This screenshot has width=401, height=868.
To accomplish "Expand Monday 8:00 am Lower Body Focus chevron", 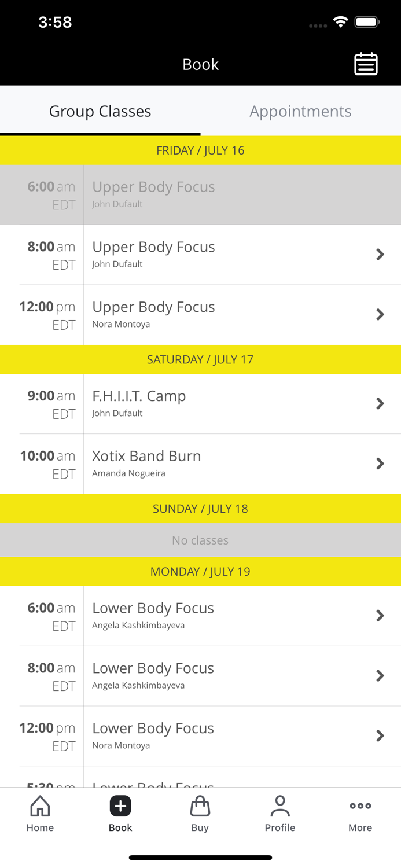I will click(380, 676).
